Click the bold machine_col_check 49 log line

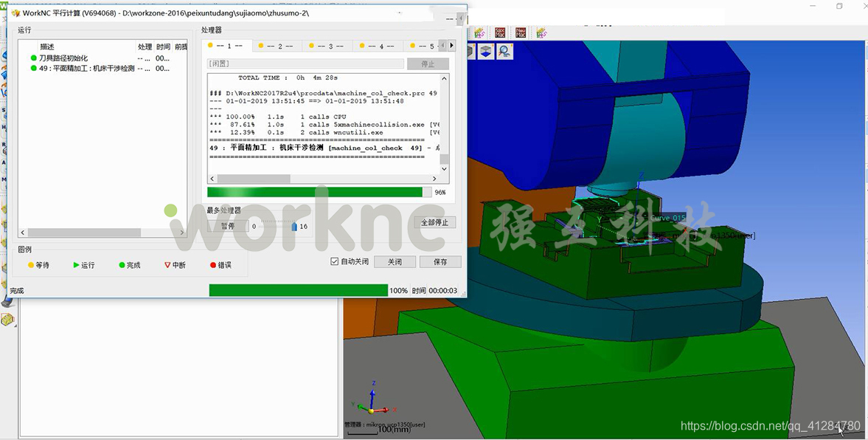tap(324, 148)
